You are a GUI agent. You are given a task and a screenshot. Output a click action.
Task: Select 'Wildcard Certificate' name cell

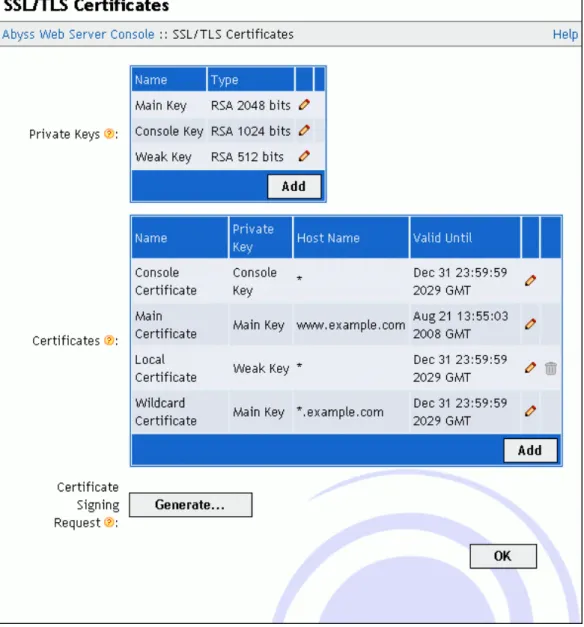[x=166, y=411]
